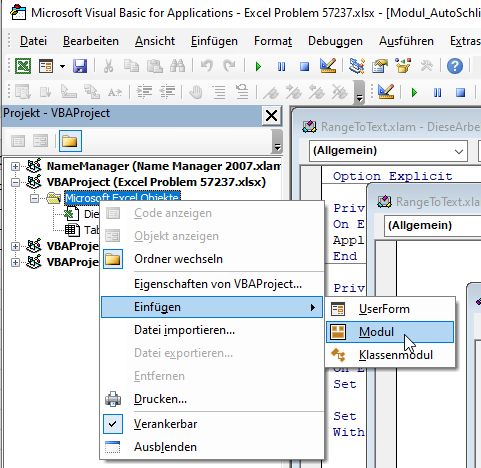Open Edit toolbar options overflow arrow
This screenshot has height=468, width=481.
pos(359,93)
